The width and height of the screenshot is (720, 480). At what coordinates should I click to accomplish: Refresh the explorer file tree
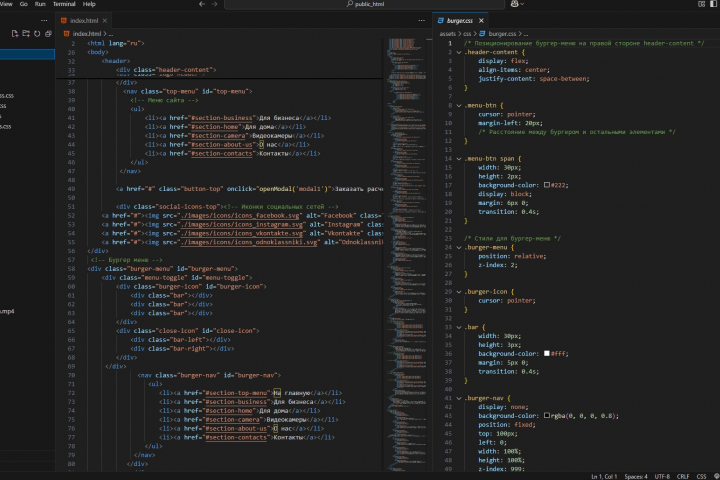(x=37, y=34)
